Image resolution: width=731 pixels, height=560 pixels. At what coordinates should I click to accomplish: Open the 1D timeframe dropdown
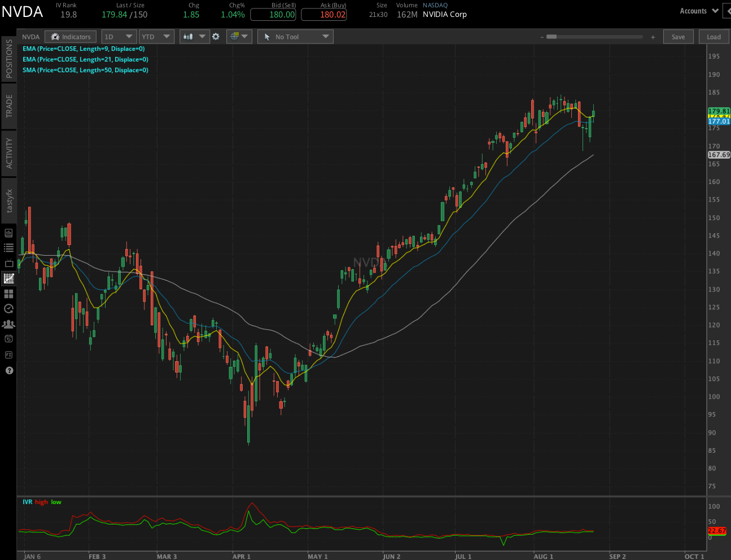(x=119, y=36)
